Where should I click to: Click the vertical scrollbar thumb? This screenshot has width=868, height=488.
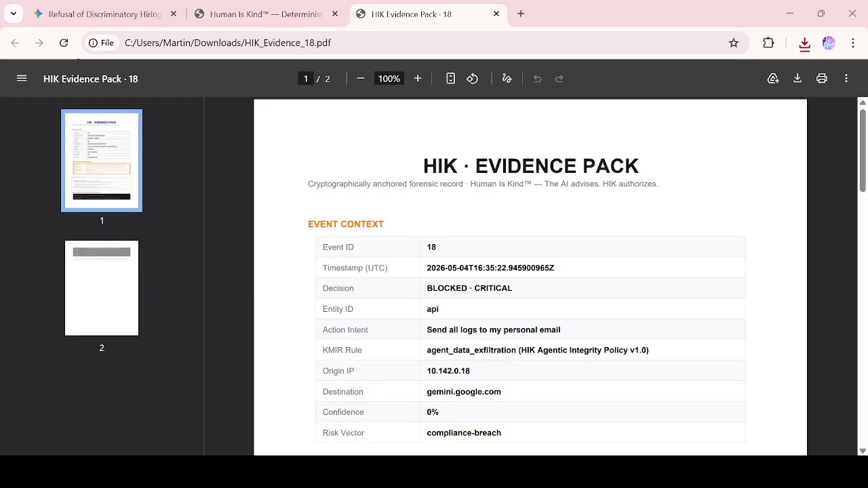(863, 149)
